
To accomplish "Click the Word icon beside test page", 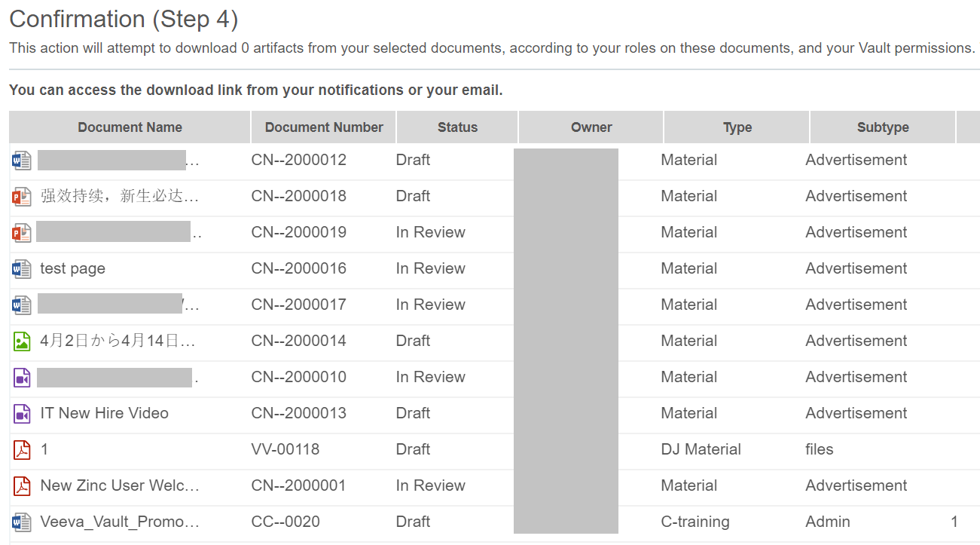I will [22, 269].
